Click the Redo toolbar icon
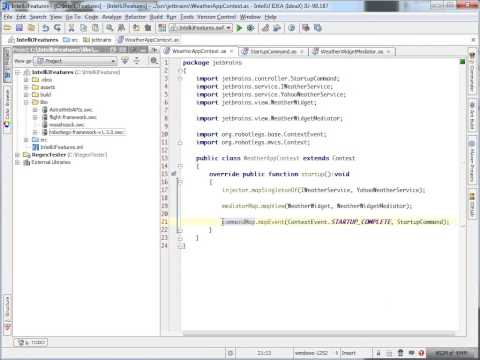Image resolution: width=480 pixels, height=360 pixels. coord(57,28)
